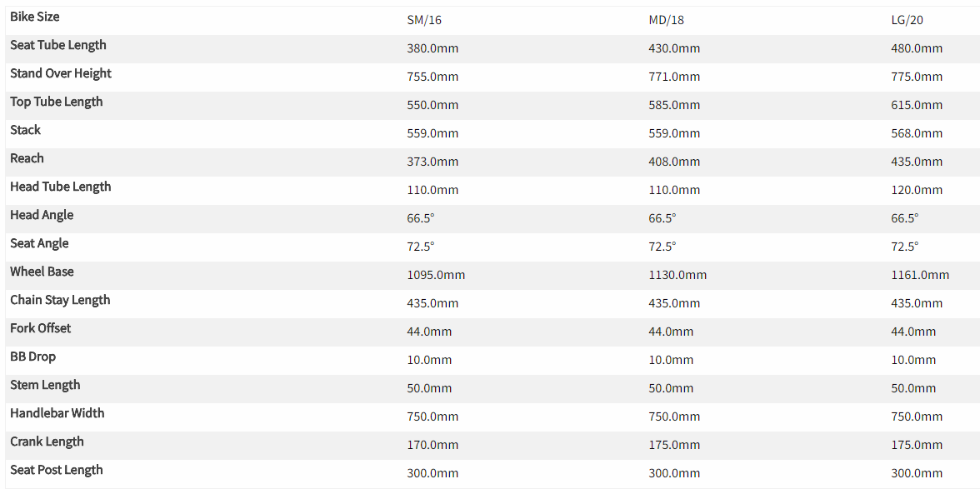The height and width of the screenshot is (489, 980).
Task: Select the SM/16 size column header
Action: click(424, 20)
